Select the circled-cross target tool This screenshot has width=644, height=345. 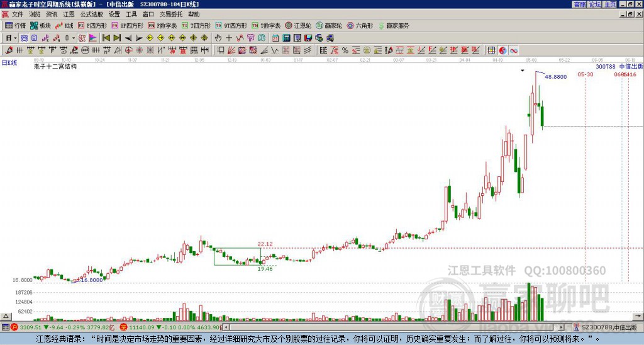coord(128,50)
